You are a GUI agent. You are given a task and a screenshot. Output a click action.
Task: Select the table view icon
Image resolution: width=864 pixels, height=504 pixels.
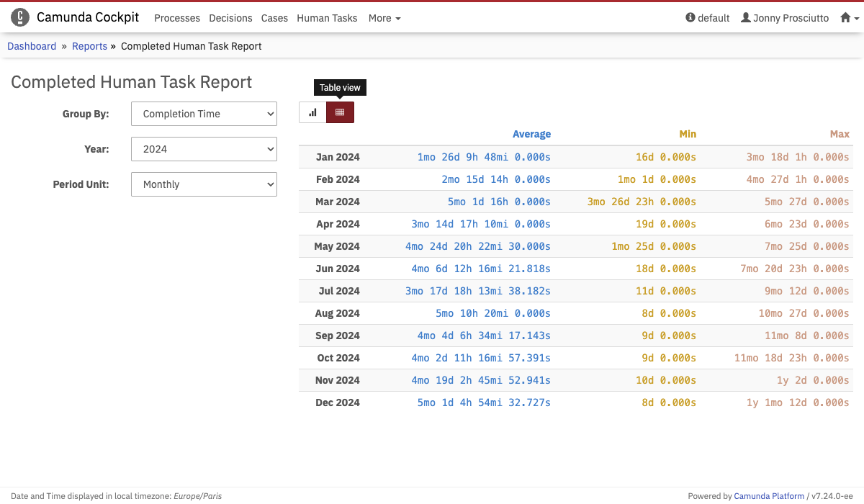(340, 112)
